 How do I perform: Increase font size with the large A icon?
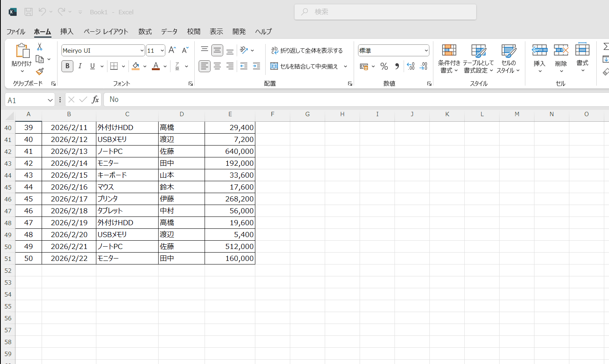[172, 50]
